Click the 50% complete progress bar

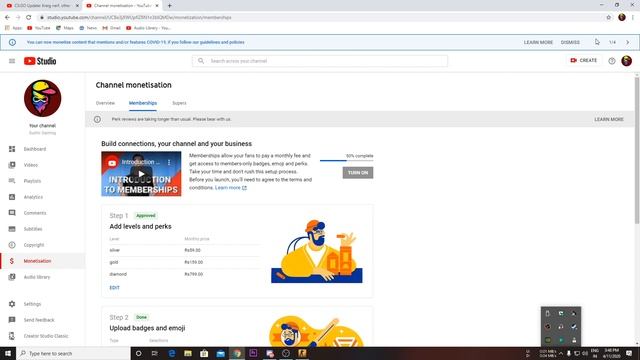point(347,160)
